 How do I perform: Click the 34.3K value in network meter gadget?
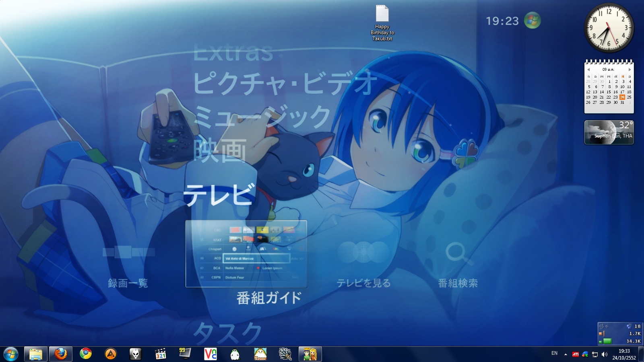[x=633, y=341]
